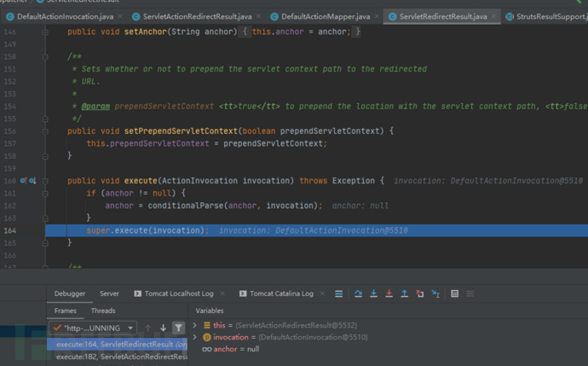This screenshot has width=588, height=366.
Task: Close the DefaultActionInvocation.java tab
Action: click(x=120, y=16)
